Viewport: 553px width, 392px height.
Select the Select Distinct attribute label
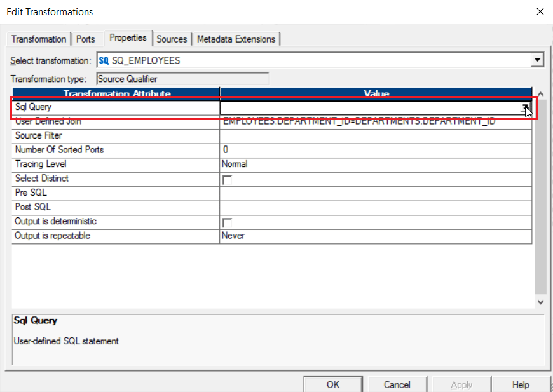click(x=41, y=179)
